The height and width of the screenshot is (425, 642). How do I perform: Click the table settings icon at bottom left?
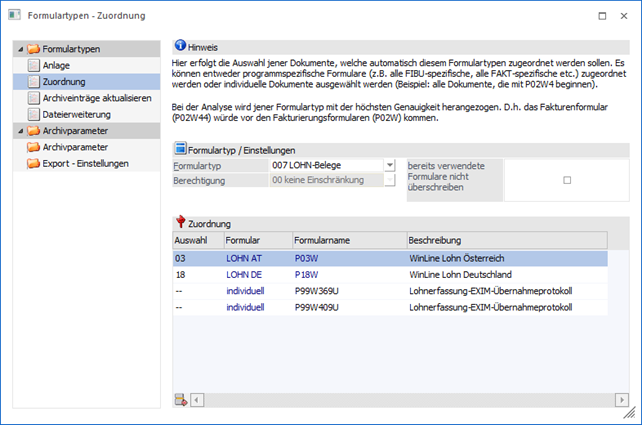pos(181,400)
